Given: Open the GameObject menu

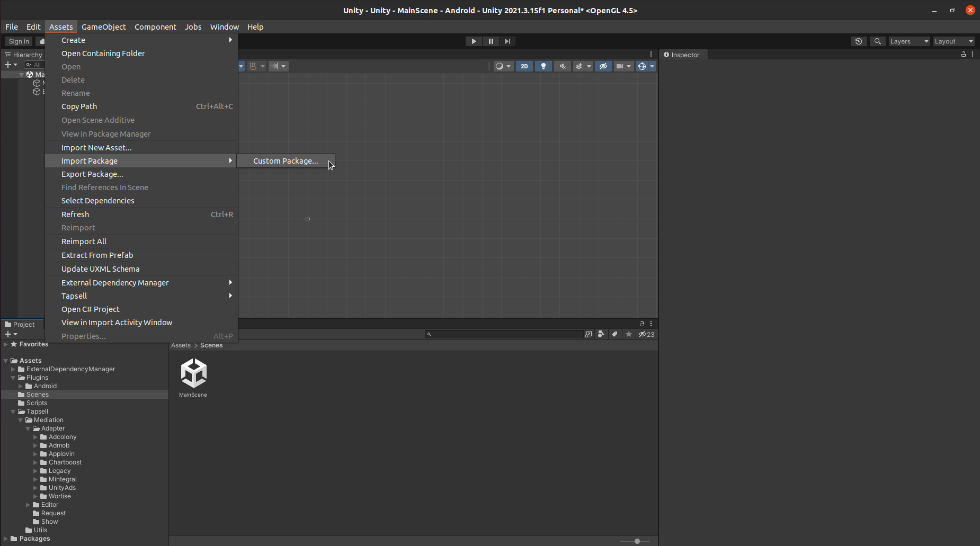Looking at the screenshot, I should pos(104,26).
